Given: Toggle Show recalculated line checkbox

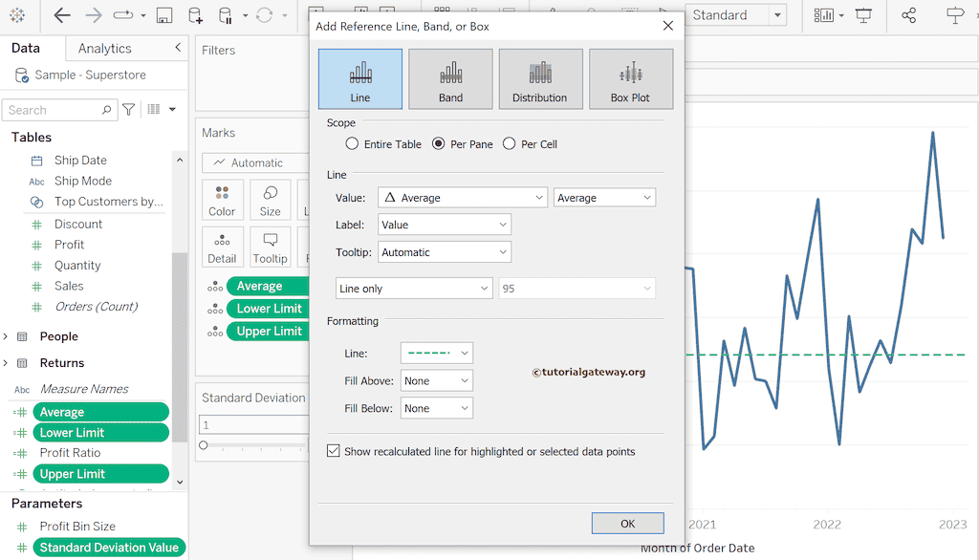Looking at the screenshot, I should click(334, 451).
